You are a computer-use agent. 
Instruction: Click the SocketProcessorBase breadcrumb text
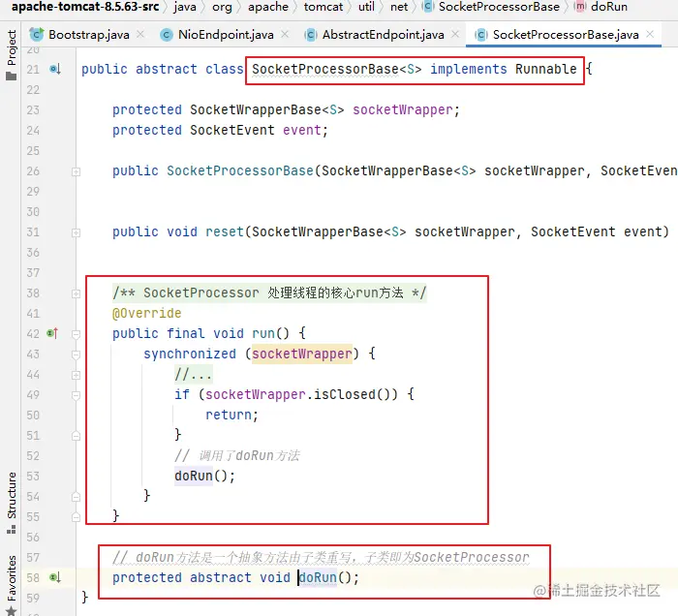click(x=499, y=7)
